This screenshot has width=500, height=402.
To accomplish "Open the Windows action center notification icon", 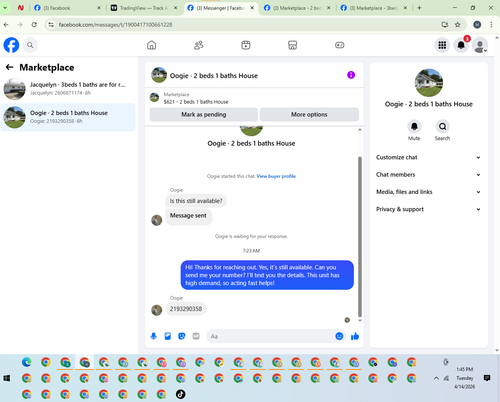I will (487, 378).
